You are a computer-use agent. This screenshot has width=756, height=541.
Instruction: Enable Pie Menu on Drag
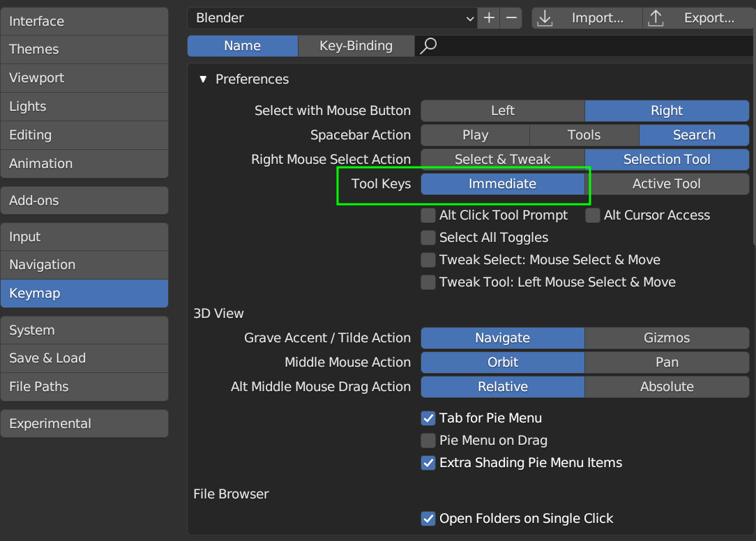(x=428, y=440)
